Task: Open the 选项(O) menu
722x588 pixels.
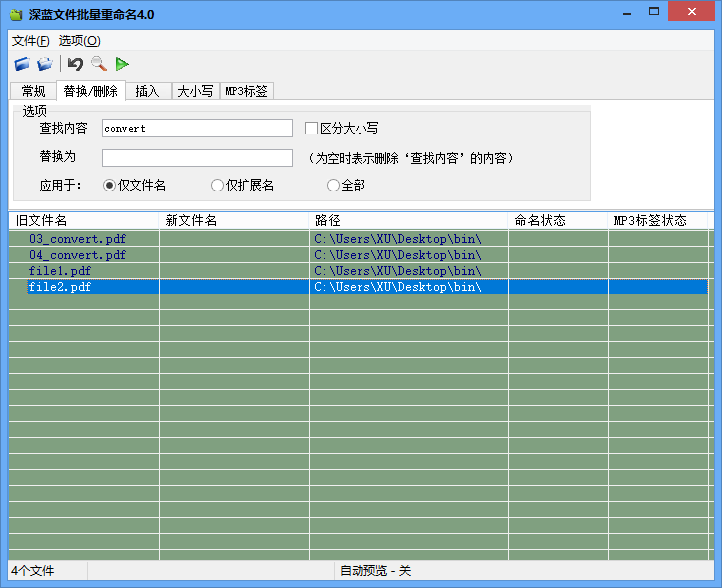Action: pyautogui.click(x=79, y=41)
